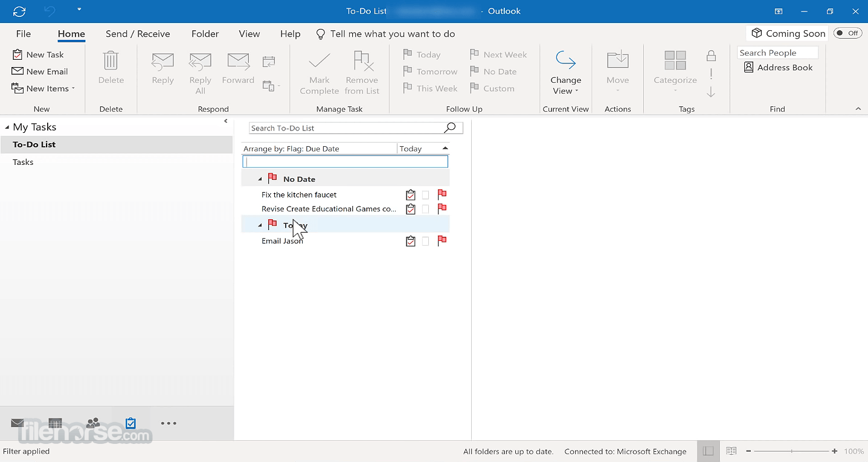Image resolution: width=868 pixels, height=462 pixels.
Task: Open the New Items dropdown
Action: coord(43,88)
